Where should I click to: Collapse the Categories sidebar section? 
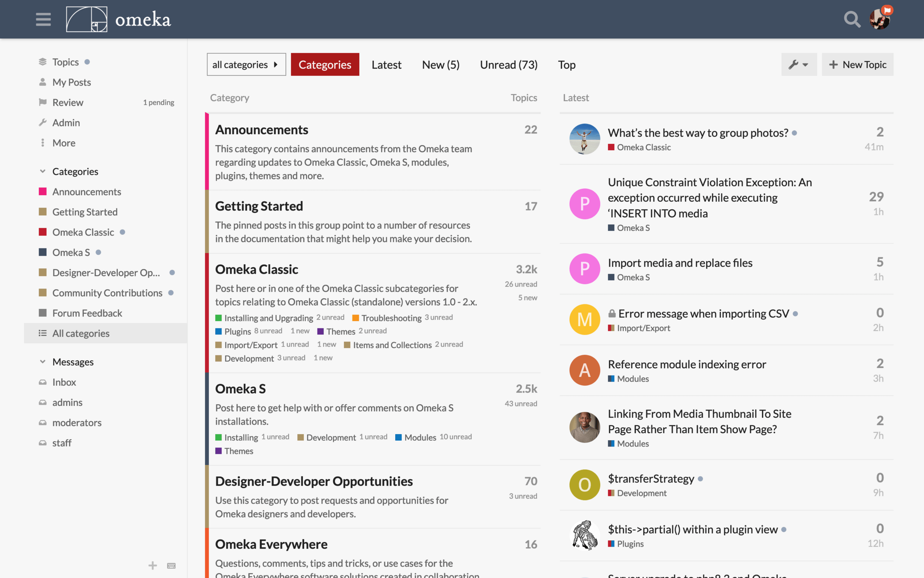[43, 171]
